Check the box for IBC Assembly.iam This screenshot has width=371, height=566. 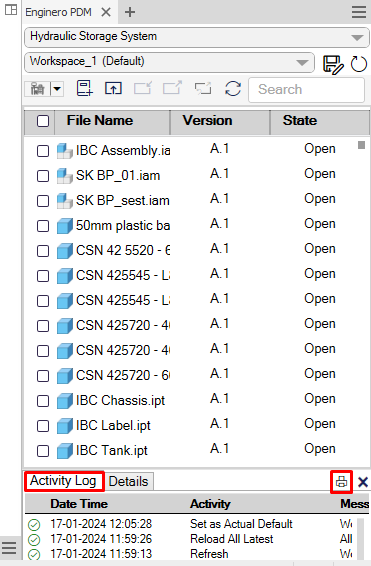coord(43,151)
